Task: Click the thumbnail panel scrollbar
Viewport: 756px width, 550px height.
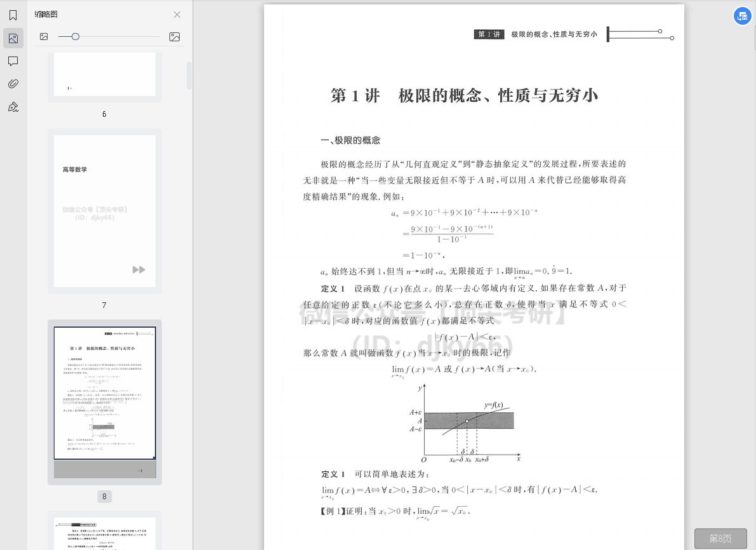Action: coord(189,76)
